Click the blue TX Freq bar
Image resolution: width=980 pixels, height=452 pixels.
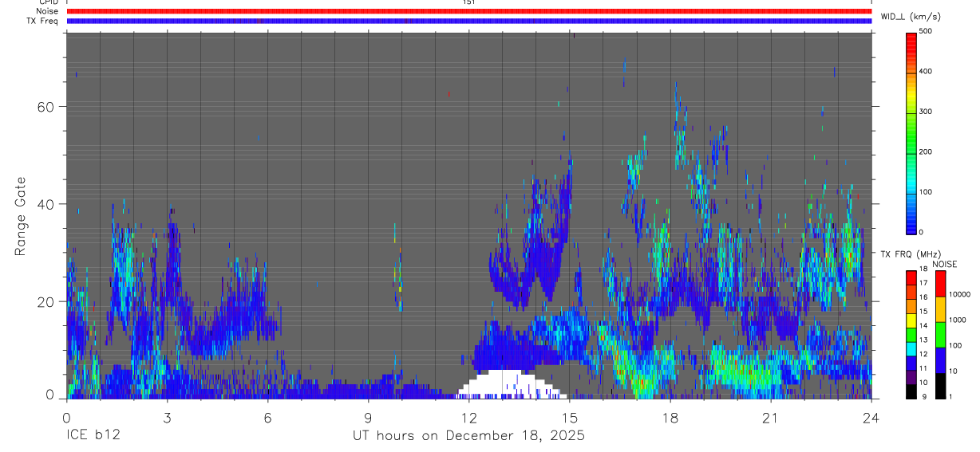(x=468, y=21)
